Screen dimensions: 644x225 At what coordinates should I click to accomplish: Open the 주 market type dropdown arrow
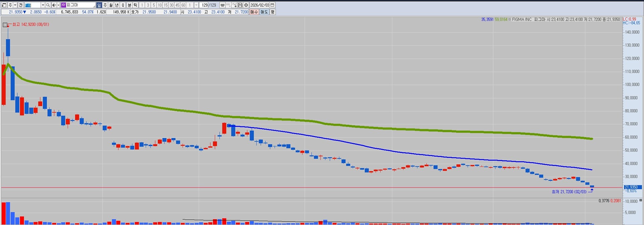pyautogui.click(x=15, y=5)
